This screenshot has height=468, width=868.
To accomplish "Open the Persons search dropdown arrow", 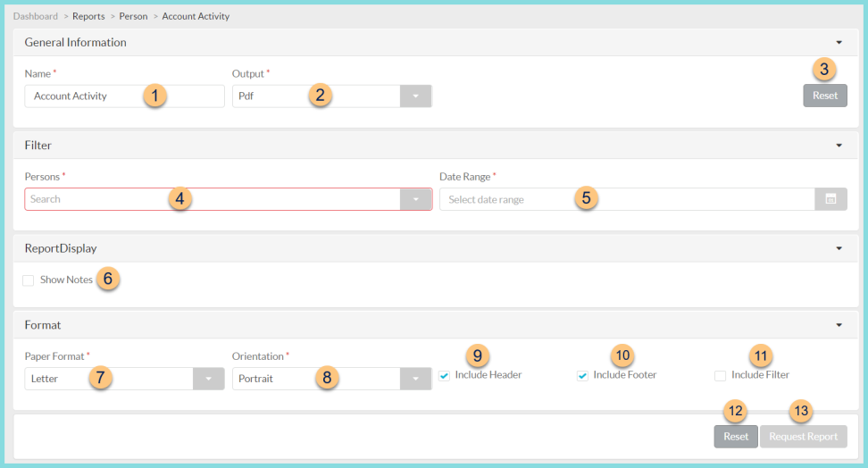I will tap(416, 199).
